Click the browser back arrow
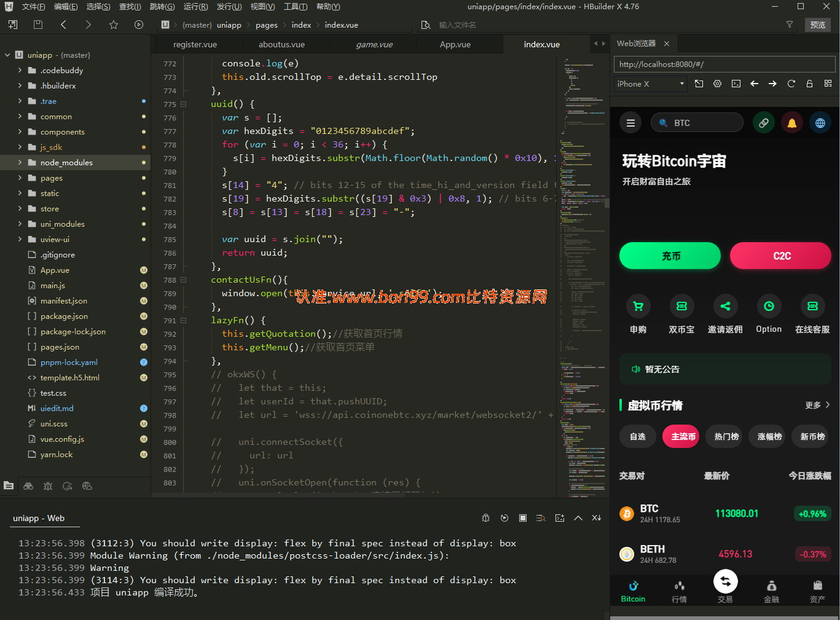The image size is (840, 620). (x=754, y=84)
